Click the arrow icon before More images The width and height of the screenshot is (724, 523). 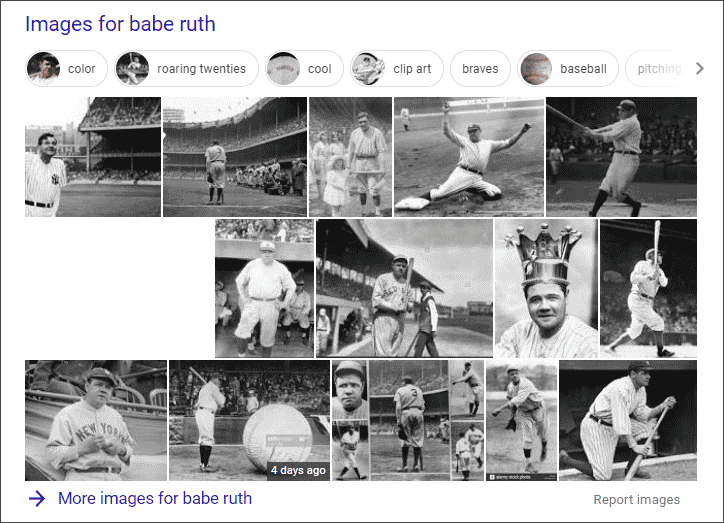pos(37,499)
